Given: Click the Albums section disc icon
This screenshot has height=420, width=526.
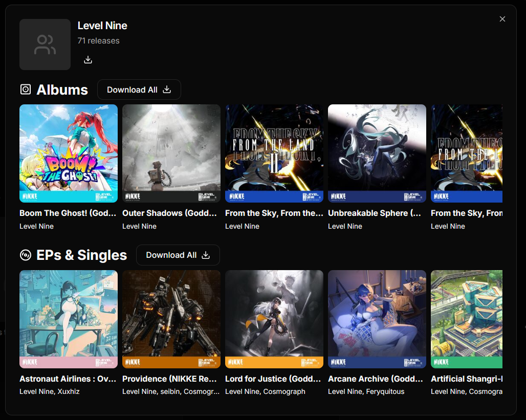Looking at the screenshot, I should tap(26, 90).
